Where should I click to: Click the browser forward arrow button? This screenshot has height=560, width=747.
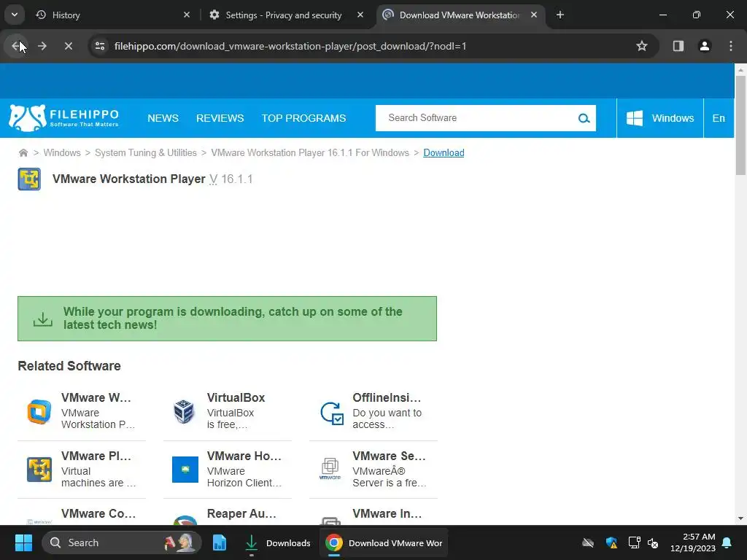pos(42,46)
